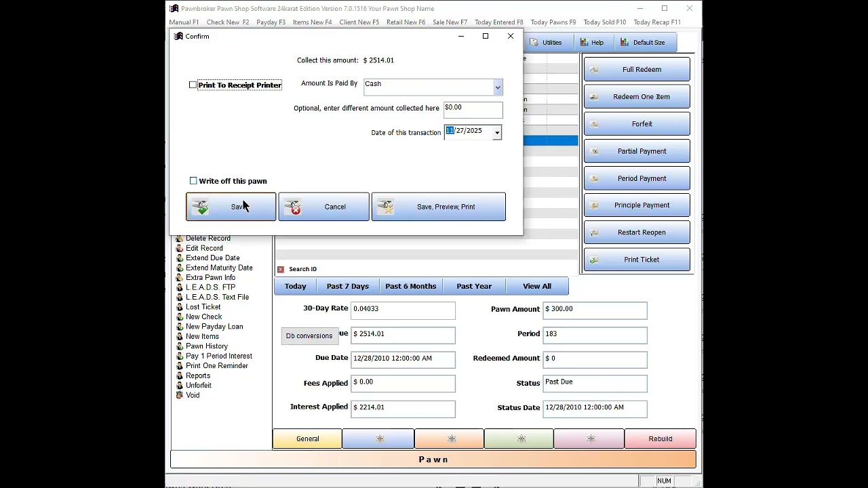
Task: Click the Today filter button
Action: (x=296, y=286)
